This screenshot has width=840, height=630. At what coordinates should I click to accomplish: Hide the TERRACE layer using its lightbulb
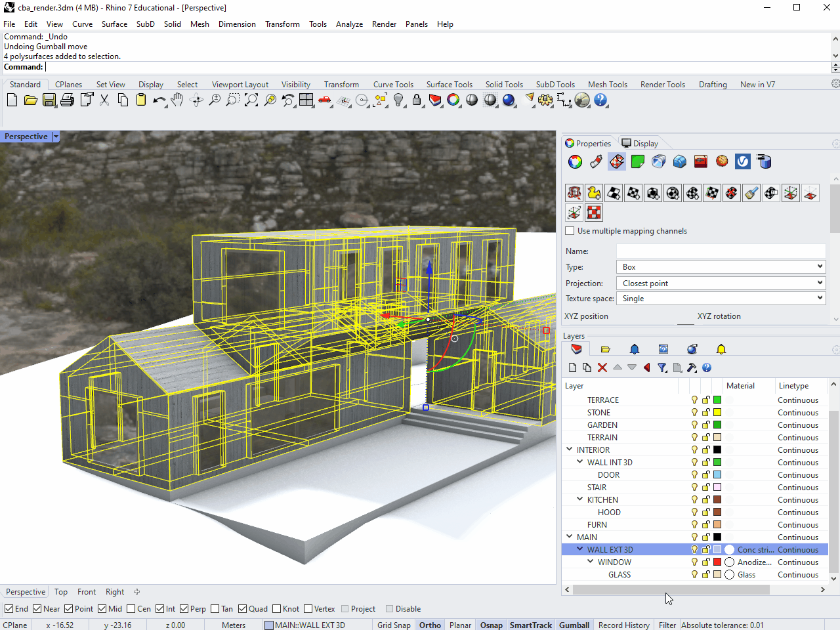[x=694, y=400]
